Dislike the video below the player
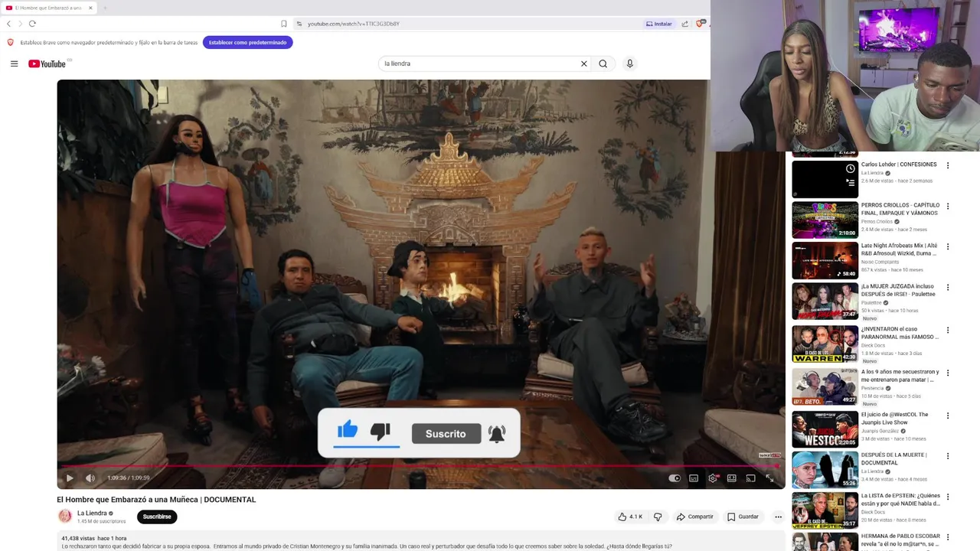This screenshot has width=980, height=551. click(658, 517)
